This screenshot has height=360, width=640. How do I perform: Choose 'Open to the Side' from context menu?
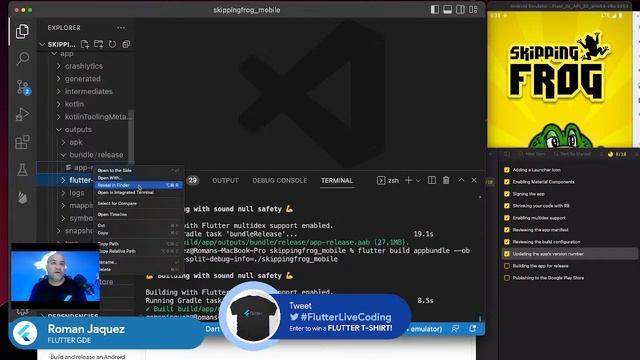139,170
